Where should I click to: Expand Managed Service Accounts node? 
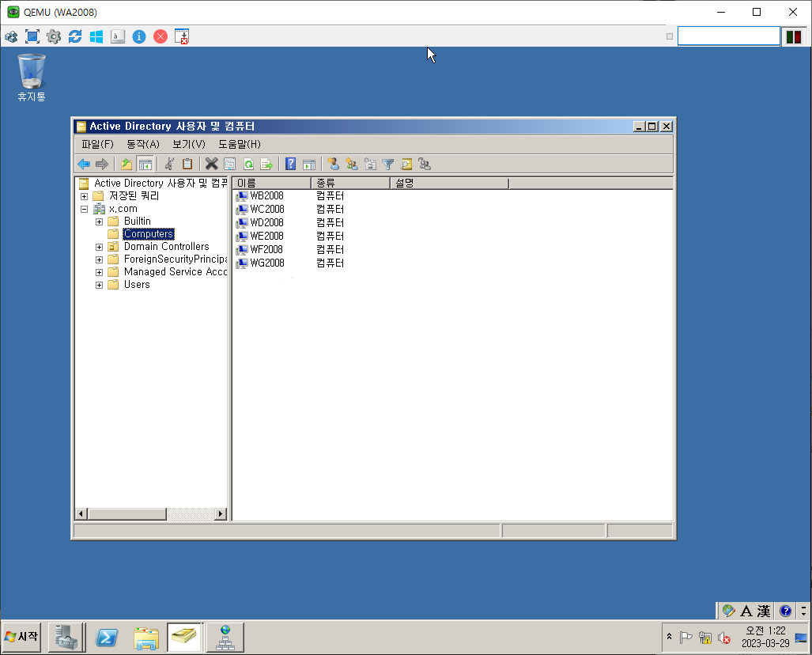click(99, 272)
